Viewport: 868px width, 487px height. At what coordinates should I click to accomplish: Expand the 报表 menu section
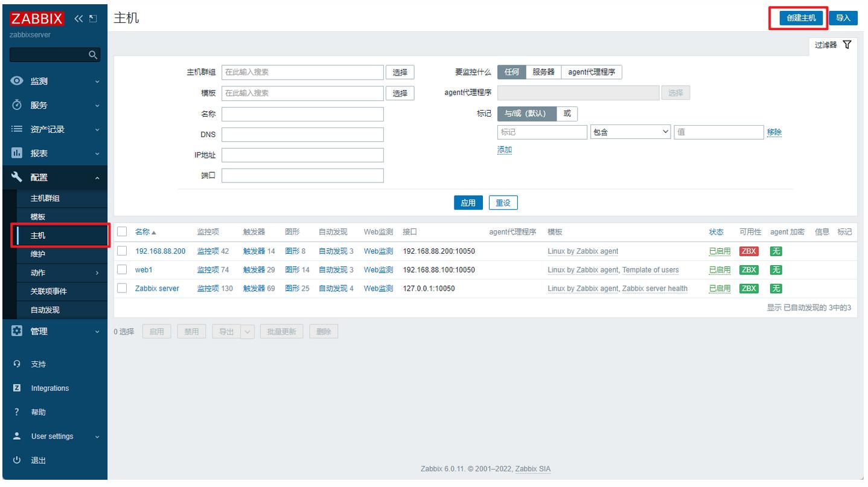point(97,154)
